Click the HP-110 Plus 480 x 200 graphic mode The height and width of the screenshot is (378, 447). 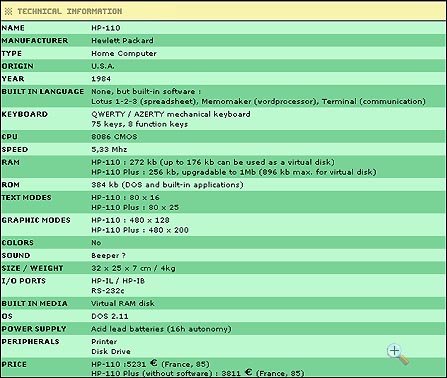[x=140, y=230]
